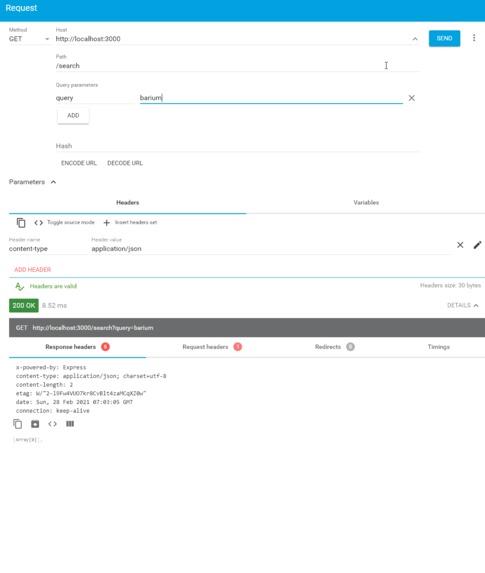Click ENCODE URL button
Image resolution: width=485 pixels, height=573 pixels.
pos(79,163)
